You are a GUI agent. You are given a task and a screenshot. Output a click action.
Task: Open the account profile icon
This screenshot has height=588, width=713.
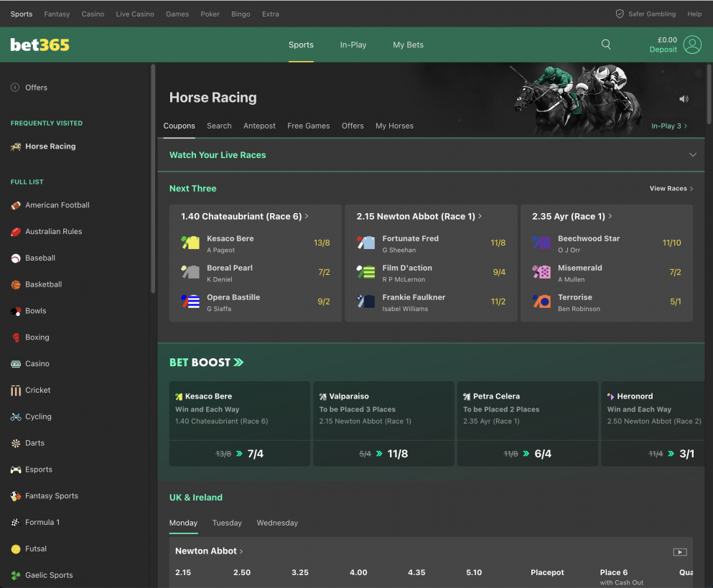[x=692, y=45]
